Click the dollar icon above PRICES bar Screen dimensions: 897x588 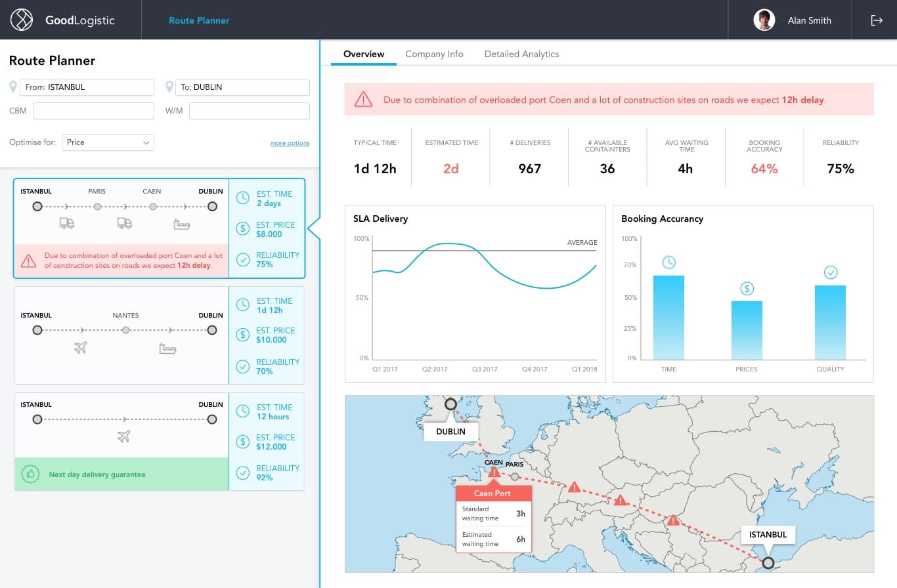coord(747,288)
